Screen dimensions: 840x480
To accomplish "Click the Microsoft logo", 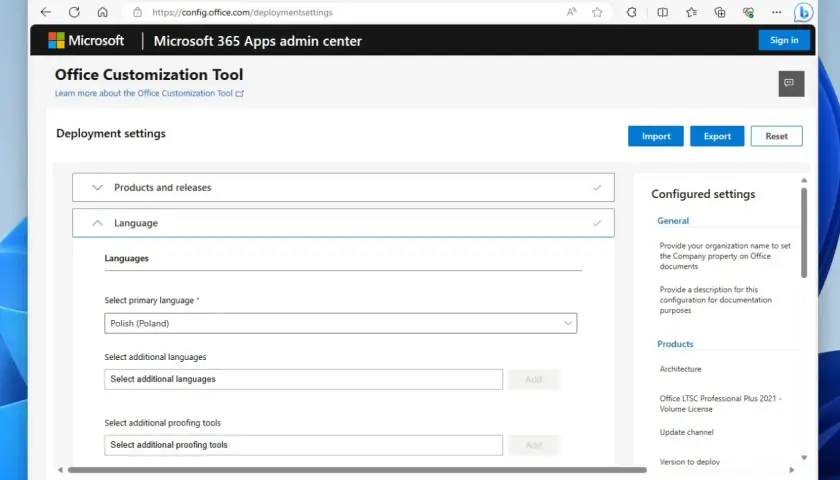I will pyautogui.click(x=86, y=40).
